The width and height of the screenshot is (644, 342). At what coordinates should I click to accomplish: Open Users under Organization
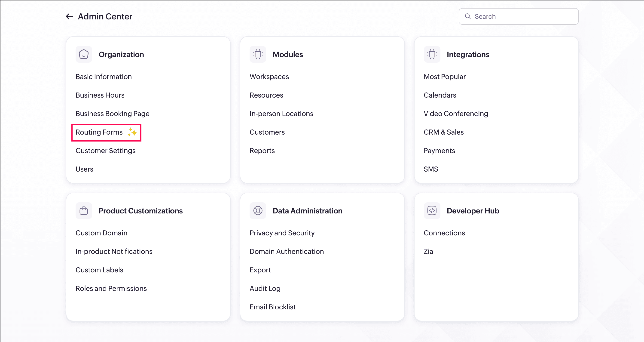(x=84, y=169)
